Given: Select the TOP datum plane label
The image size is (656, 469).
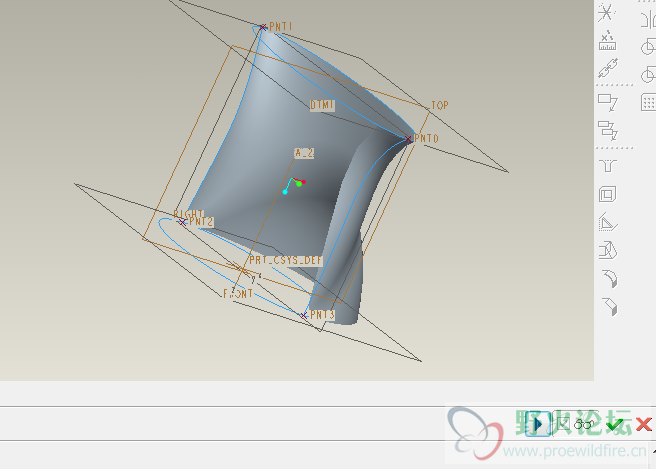Looking at the screenshot, I should coord(440,105).
